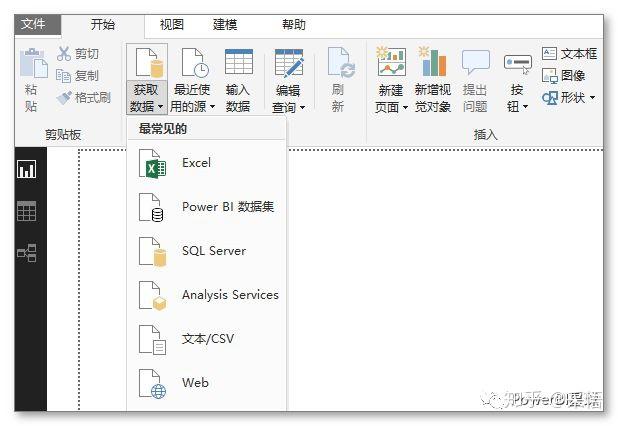Click the 复制 text label
This screenshot has width=618, height=426.
click(86, 75)
